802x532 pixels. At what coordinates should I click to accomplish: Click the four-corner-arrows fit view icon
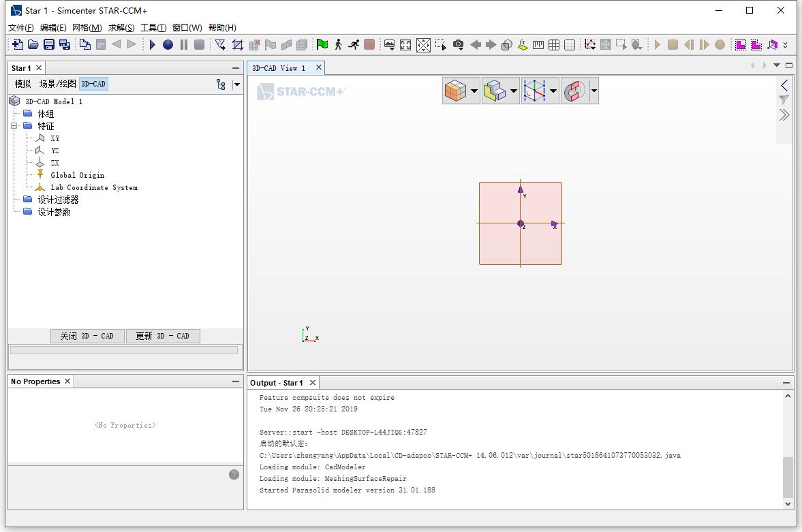click(x=405, y=44)
